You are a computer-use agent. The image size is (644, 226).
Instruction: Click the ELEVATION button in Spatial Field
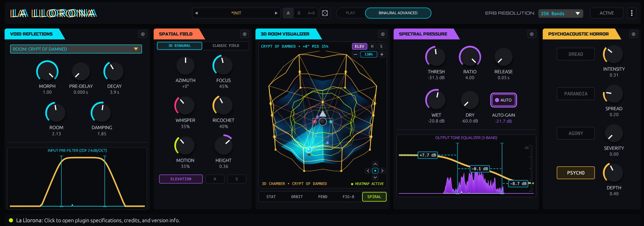tap(181, 179)
